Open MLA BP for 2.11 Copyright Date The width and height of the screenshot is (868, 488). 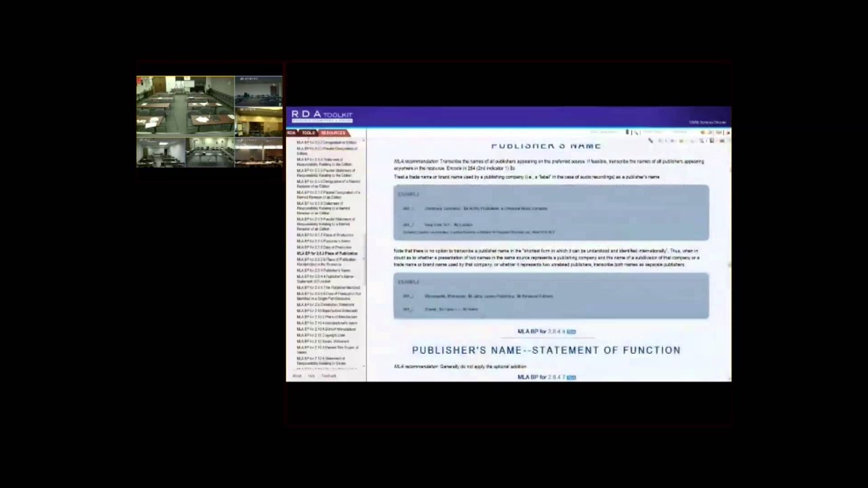321,335
